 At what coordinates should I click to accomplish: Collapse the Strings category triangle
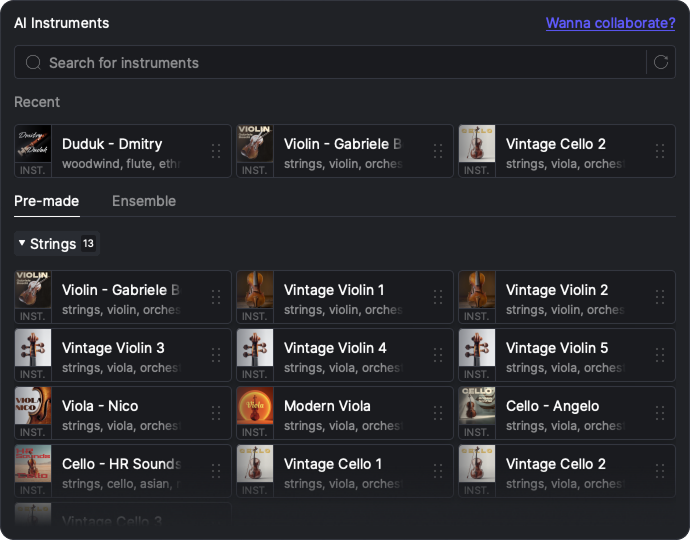22,243
